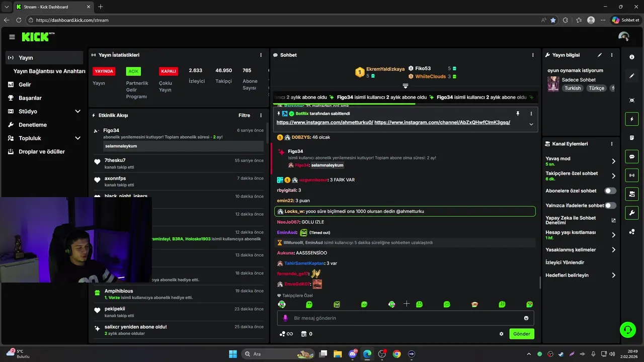Click İzleyici Yönlendir action

(x=565, y=262)
